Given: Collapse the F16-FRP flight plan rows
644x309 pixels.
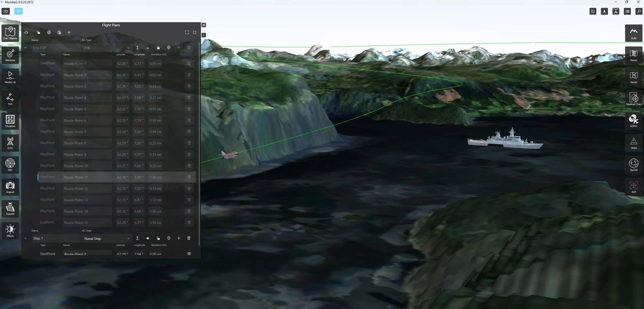Looking at the screenshot, I should [26, 47].
